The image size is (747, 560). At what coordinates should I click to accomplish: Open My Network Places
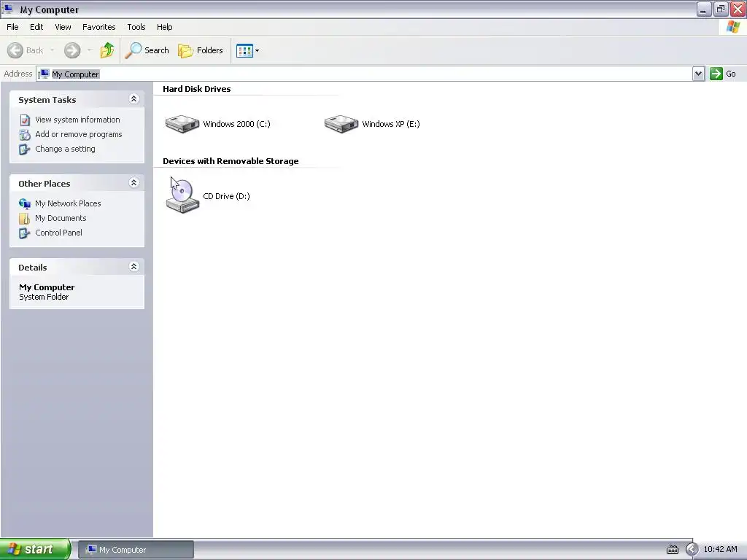coord(68,203)
